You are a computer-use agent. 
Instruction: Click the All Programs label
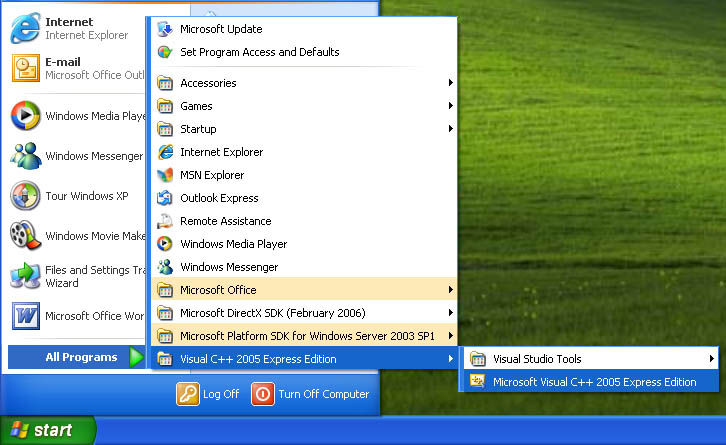[81, 357]
